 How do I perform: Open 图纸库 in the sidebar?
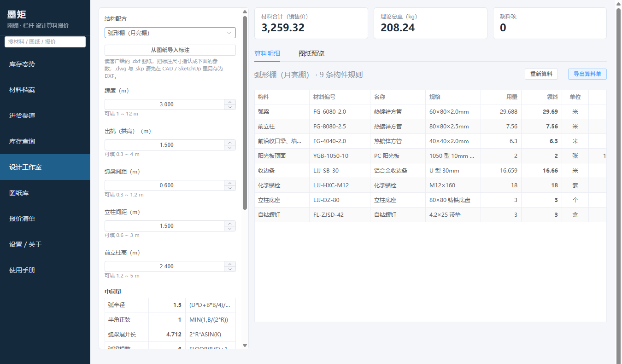tap(45, 193)
